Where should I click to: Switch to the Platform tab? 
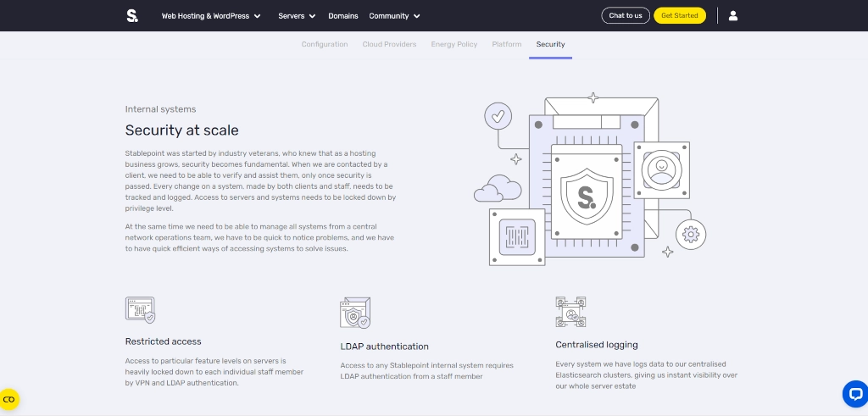[507, 44]
